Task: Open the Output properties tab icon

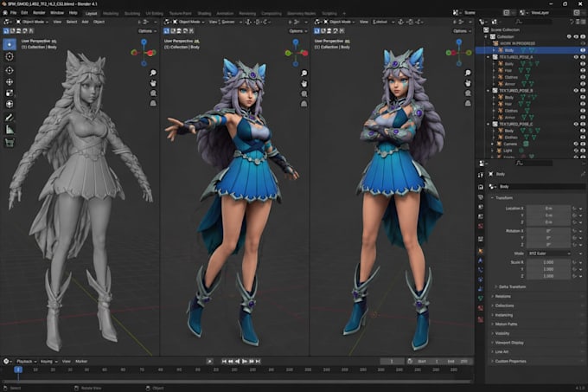Action: point(481,197)
